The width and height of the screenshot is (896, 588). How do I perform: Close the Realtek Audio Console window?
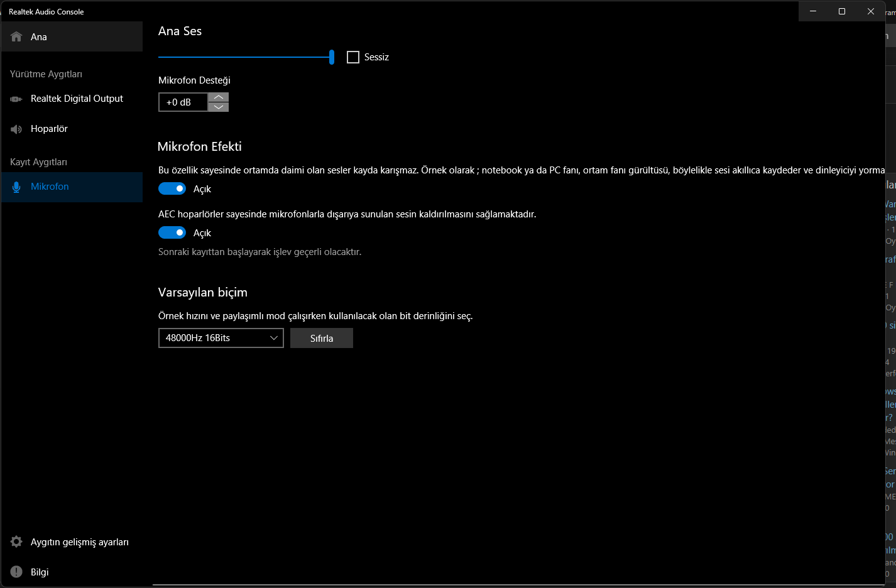coord(871,11)
